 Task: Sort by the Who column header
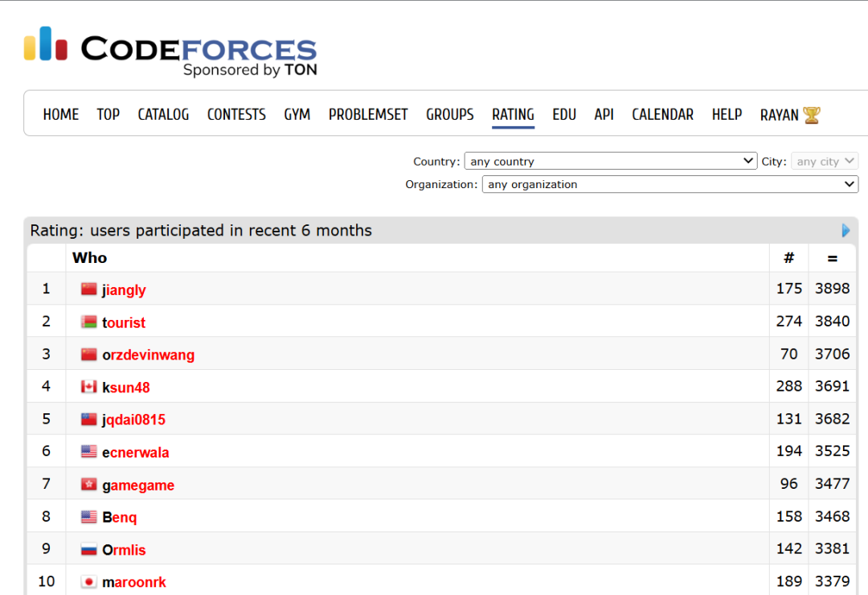(89, 257)
